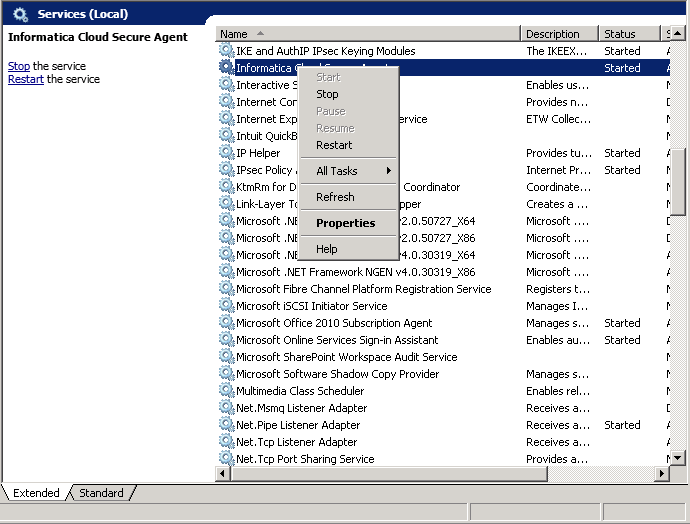Viewport: 690px width, 524px height.
Task: Click gear icon beside Intuit QuickB service
Action: (x=226, y=136)
